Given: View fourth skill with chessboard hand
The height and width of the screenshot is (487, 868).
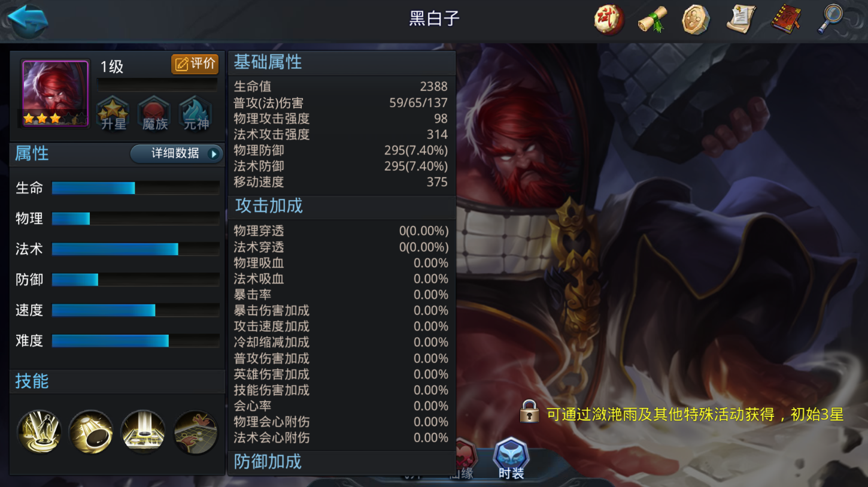Looking at the screenshot, I should tap(196, 432).
